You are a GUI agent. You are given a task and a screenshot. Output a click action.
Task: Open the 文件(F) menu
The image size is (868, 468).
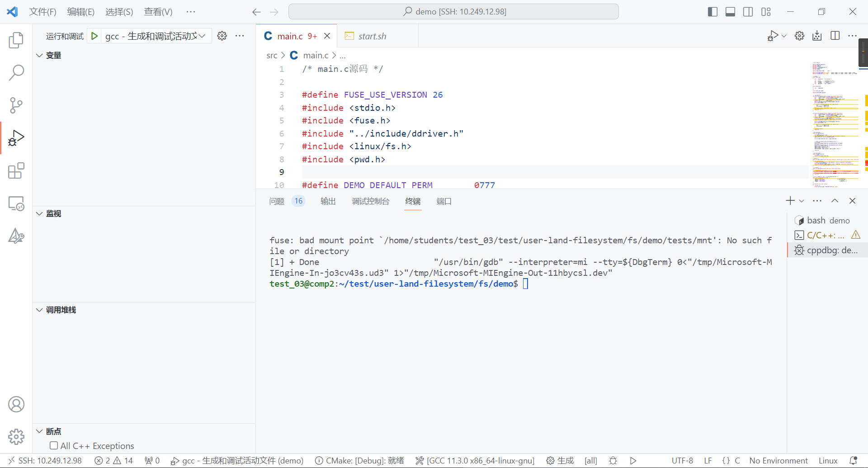coord(42,12)
